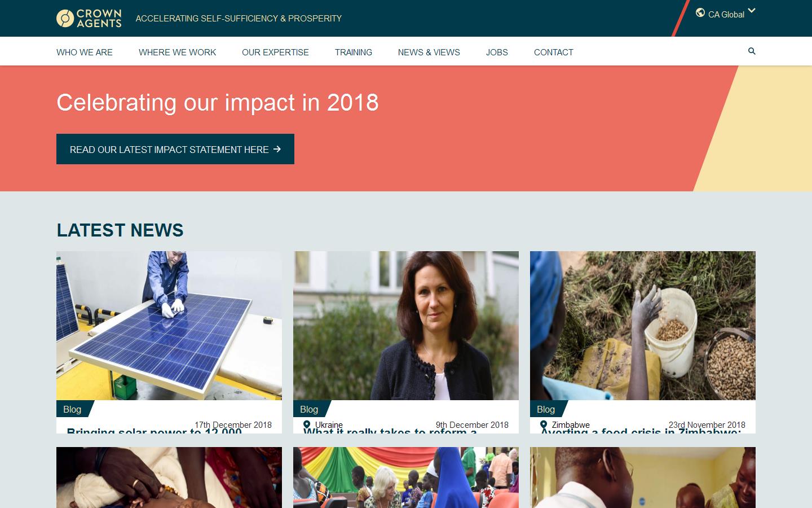Open the Ukraine woman portrait article image

click(x=406, y=326)
